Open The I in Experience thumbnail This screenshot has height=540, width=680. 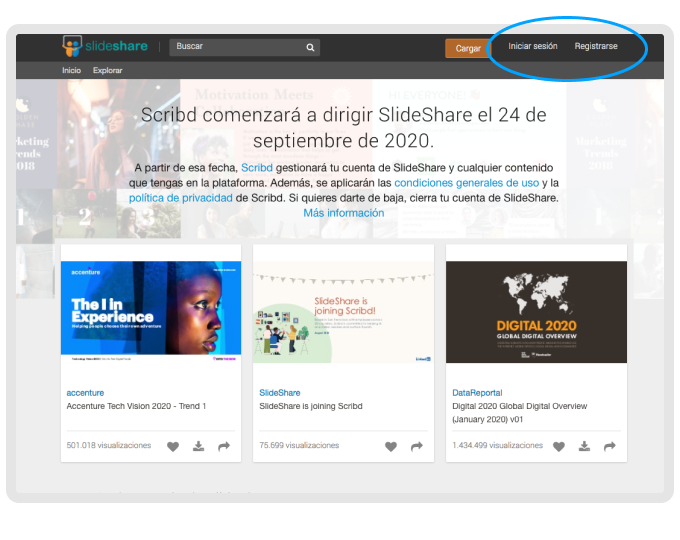pyautogui.click(x=151, y=312)
